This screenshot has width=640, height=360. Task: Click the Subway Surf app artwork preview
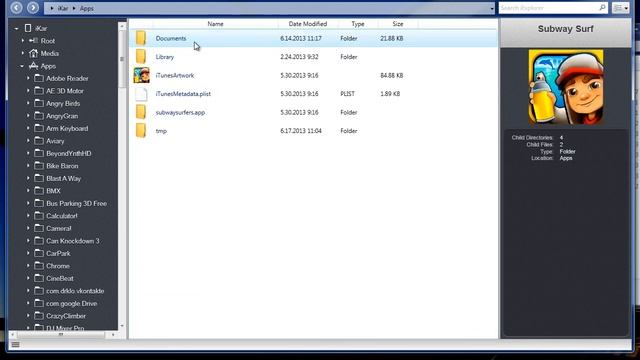pos(566,87)
